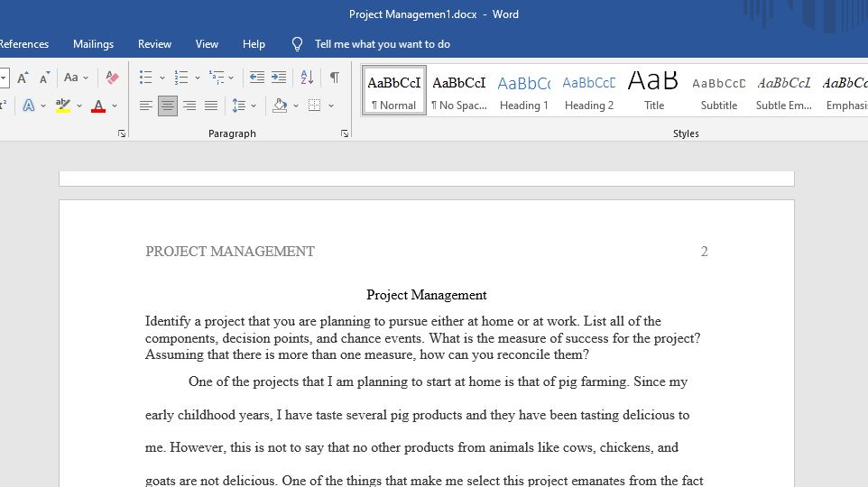Open the font color dropdown arrow

pyautogui.click(x=115, y=106)
